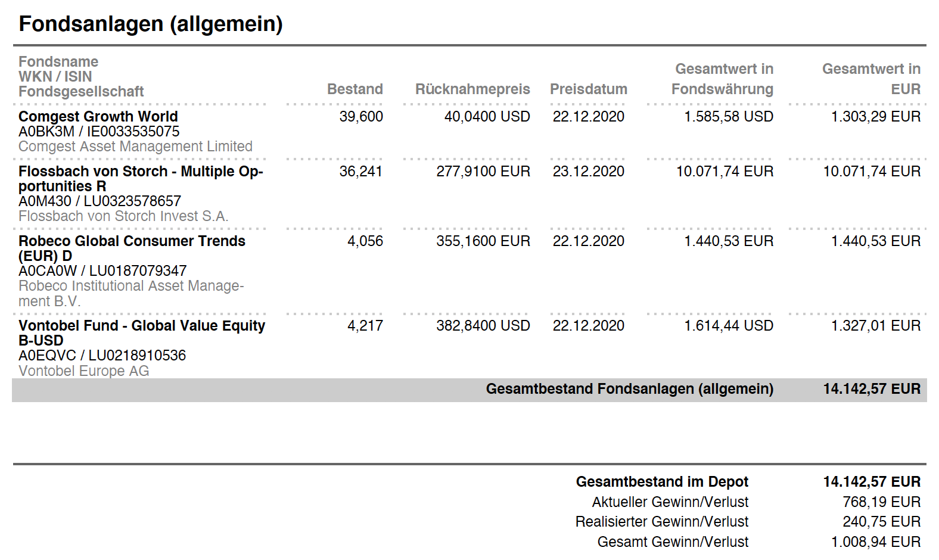Screen dimensions: 939x560
Task: Select the price '277,9100 EUR'
Action: pyautogui.click(x=483, y=172)
